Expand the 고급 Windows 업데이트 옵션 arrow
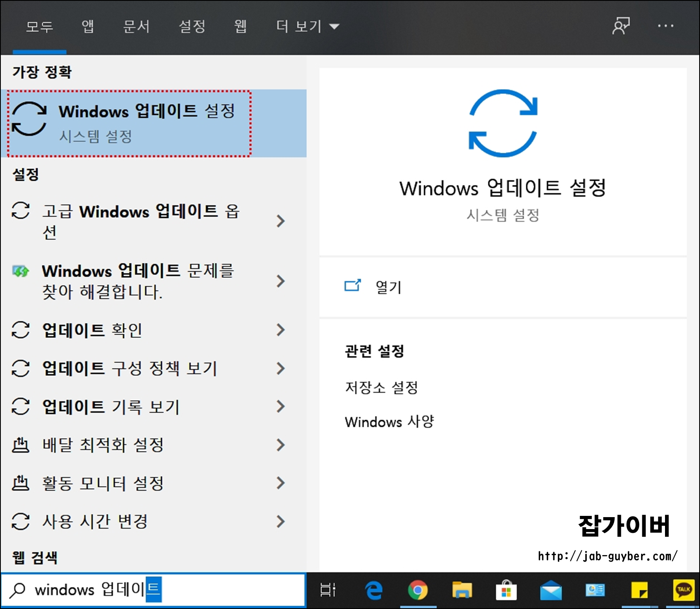 click(281, 221)
